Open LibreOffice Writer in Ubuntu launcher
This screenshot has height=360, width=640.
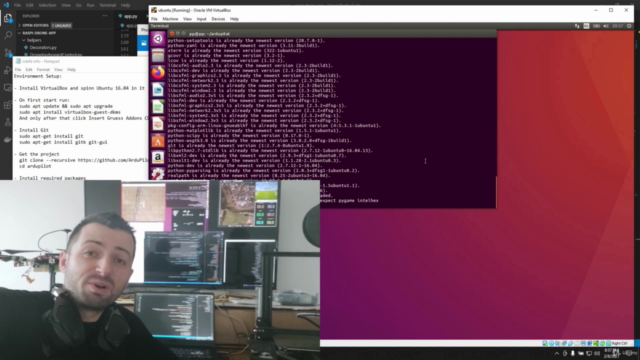[x=158, y=90]
